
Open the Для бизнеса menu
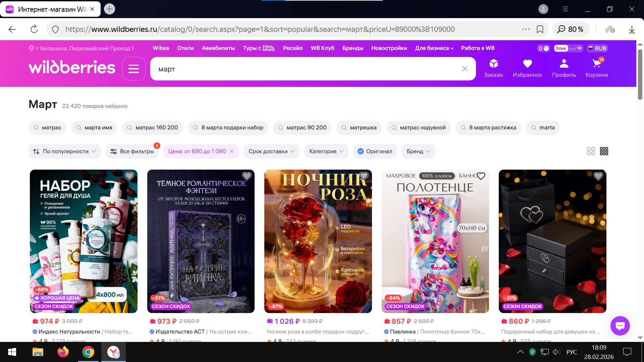pyautogui.click(x=434, y=48)
